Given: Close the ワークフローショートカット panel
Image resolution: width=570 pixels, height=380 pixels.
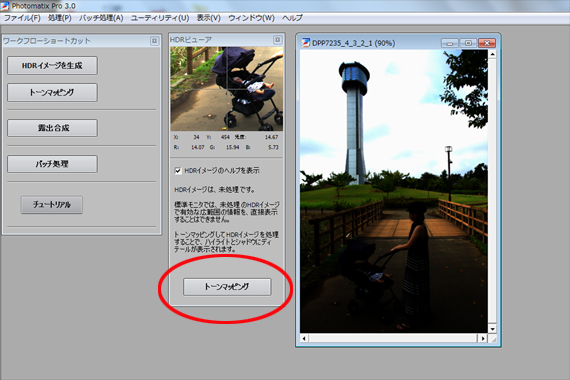Looking at the screenshot, I should pos(154,41).
